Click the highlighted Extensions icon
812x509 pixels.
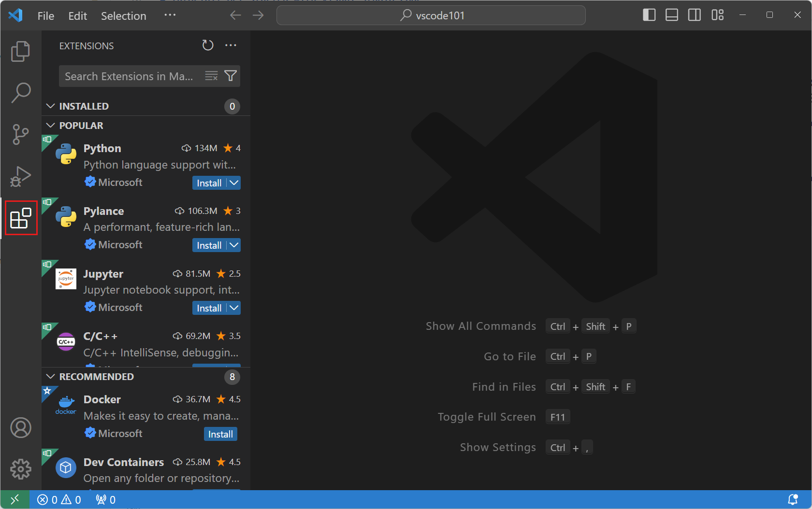click(20, 218)
